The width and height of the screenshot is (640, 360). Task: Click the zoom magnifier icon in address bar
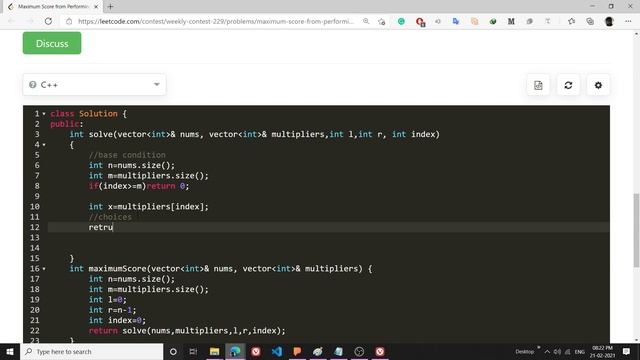pos(366,21)
